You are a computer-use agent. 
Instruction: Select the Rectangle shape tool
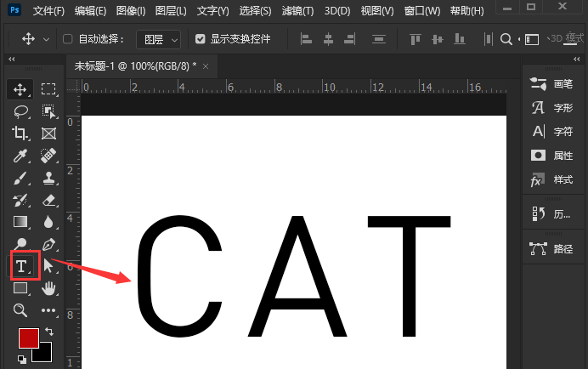[20, 288]
